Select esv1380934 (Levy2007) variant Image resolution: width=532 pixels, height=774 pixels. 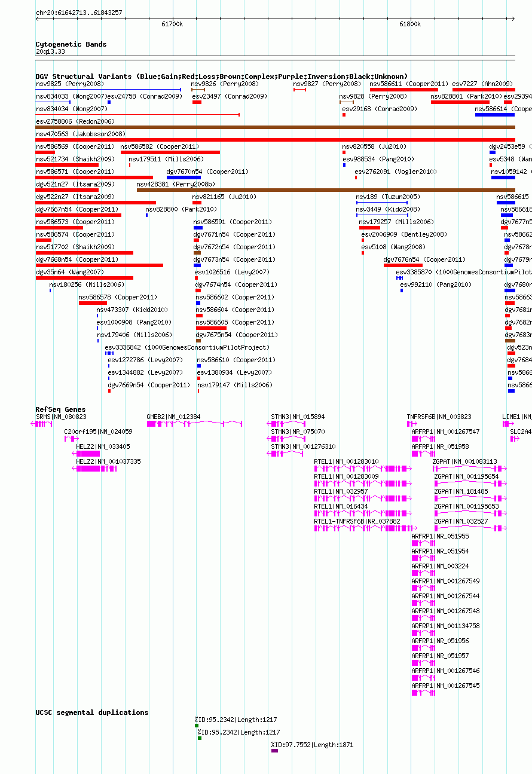pos(198,378)
